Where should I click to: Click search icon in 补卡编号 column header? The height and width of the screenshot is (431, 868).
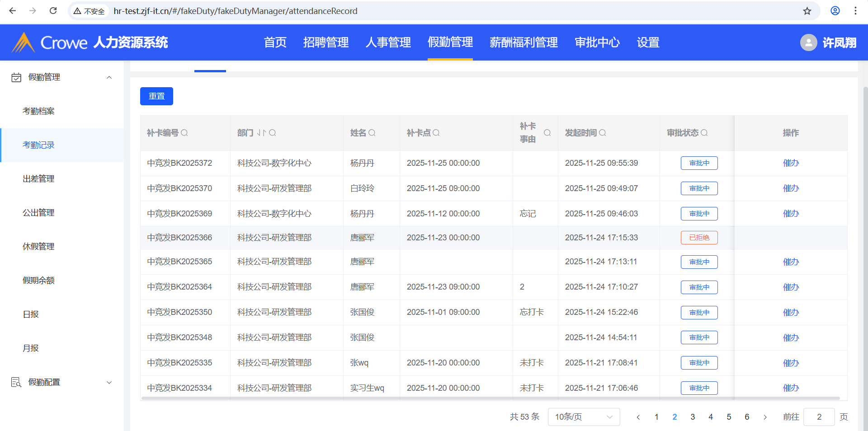coord(184,133)
